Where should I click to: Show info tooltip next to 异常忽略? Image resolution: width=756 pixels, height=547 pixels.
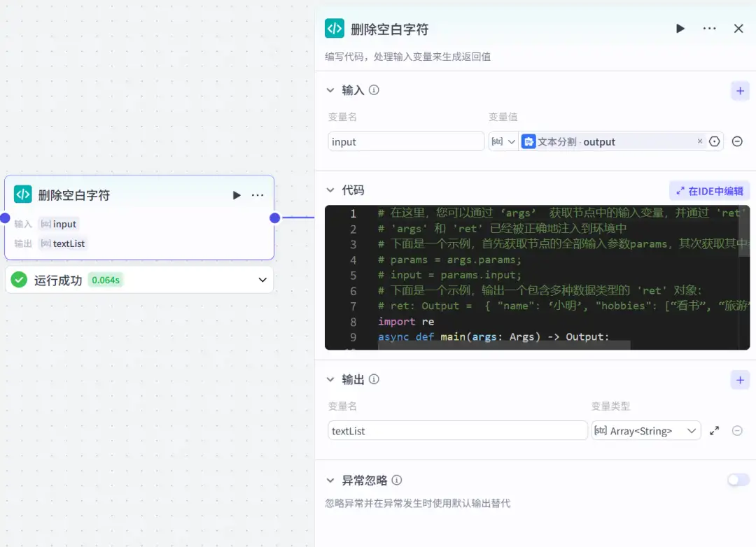[397, 481]
